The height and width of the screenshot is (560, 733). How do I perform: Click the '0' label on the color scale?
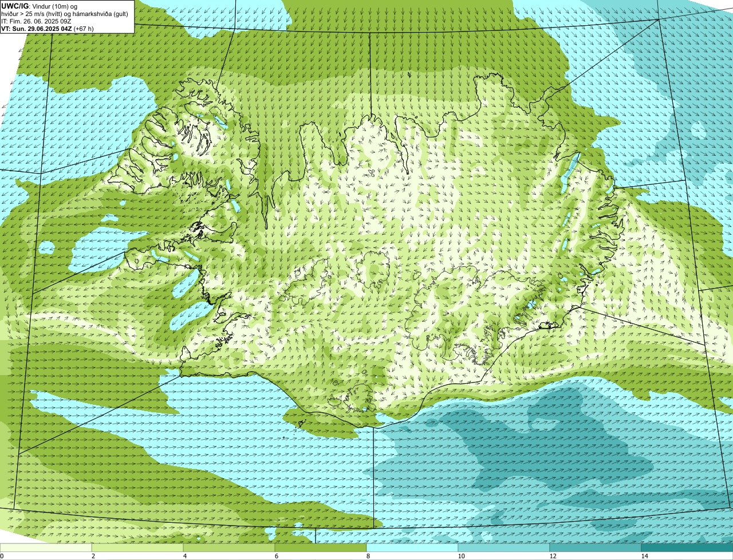pyautogui.click(x=2, y=556)
